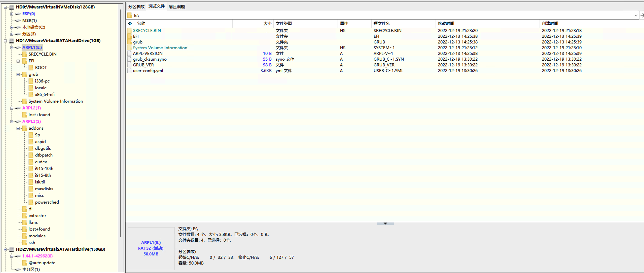Image resolution: width=644 pixels, height=273 pixels.
Task: Expand the ESP(0) tree node
Action: 12,14
